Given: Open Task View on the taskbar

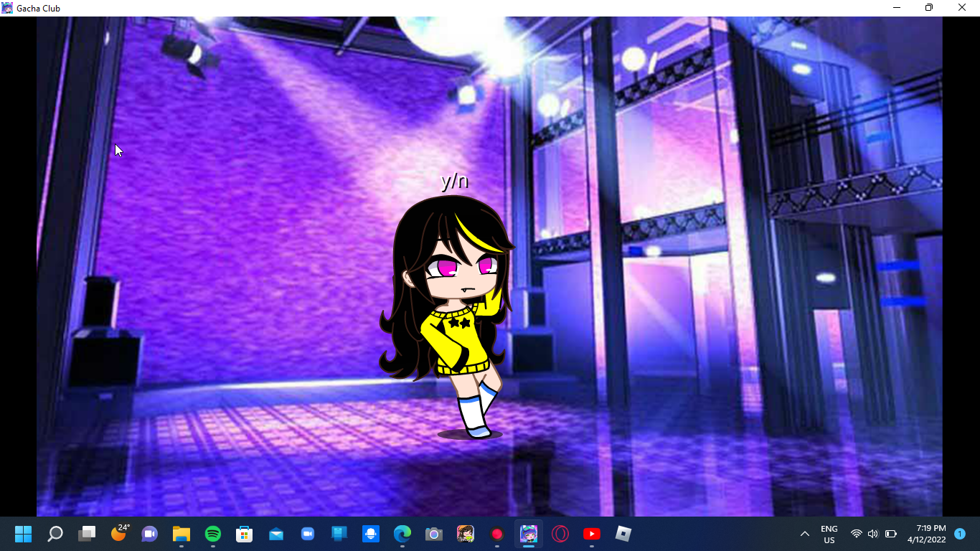Looking at the screenshot, I should (x=87, y=534).
